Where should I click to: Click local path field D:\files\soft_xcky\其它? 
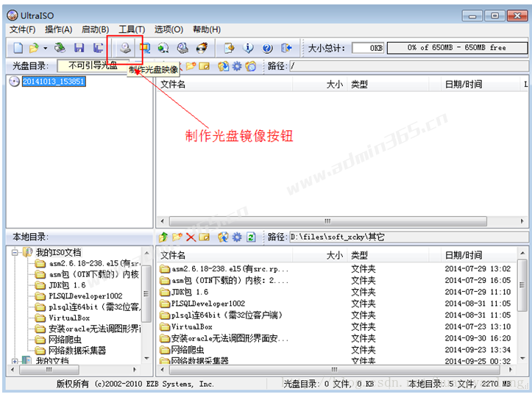click(x=408, y=237)
